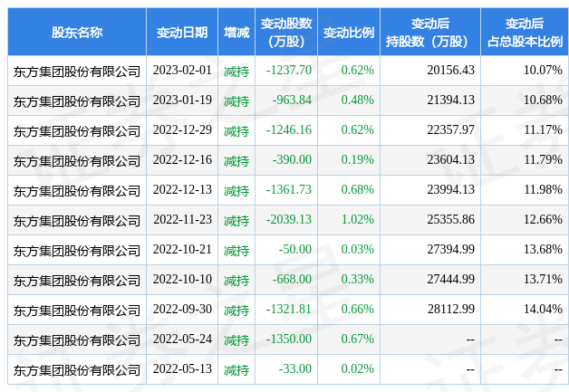Click the share percentage 10.68%
This screenshot has width=569, height=392.
coord(543,100)
